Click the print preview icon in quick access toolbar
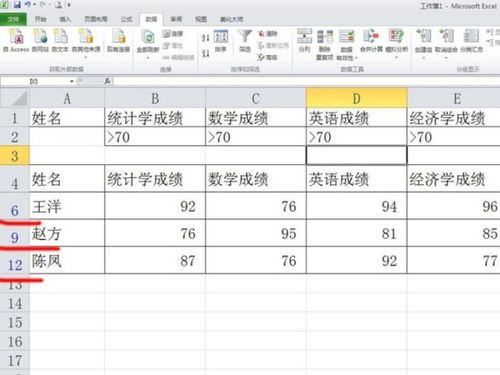 [58, 5]
